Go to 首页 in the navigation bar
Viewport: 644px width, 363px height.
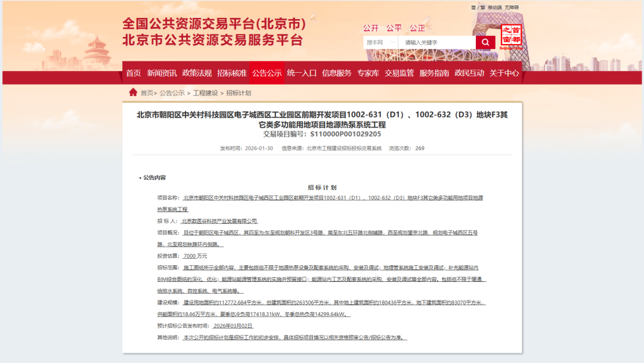click(x=134, y=73)
